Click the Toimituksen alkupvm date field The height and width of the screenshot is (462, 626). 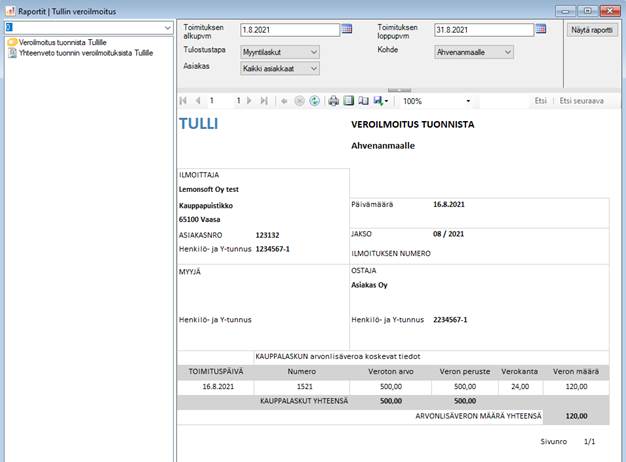point(288,30)
